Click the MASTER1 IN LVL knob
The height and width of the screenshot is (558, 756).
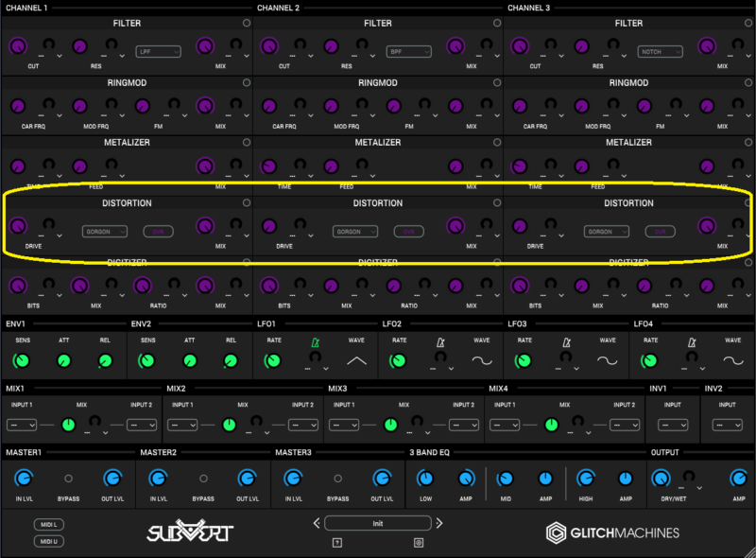coord(24,479)
